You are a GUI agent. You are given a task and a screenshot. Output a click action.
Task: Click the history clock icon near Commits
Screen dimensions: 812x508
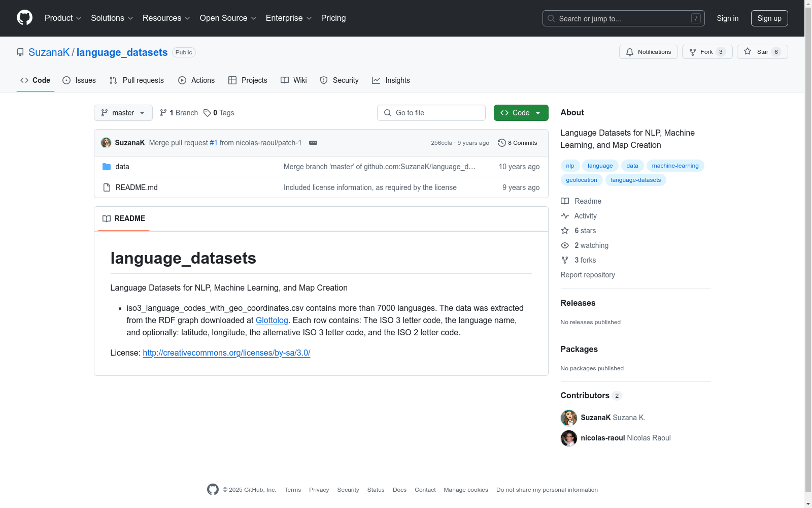tap(502, 143)
